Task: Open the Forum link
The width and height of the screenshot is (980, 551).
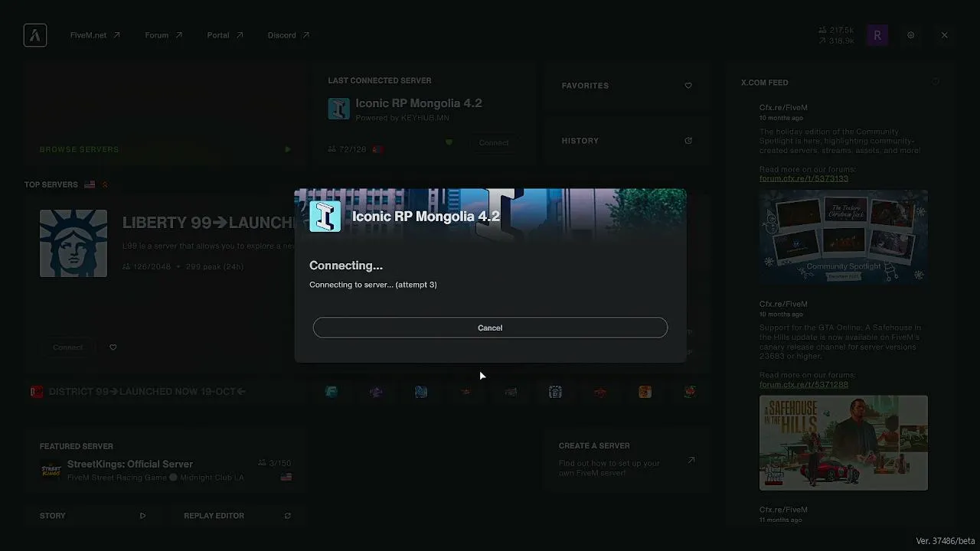Action: click(x=164, y=35)
